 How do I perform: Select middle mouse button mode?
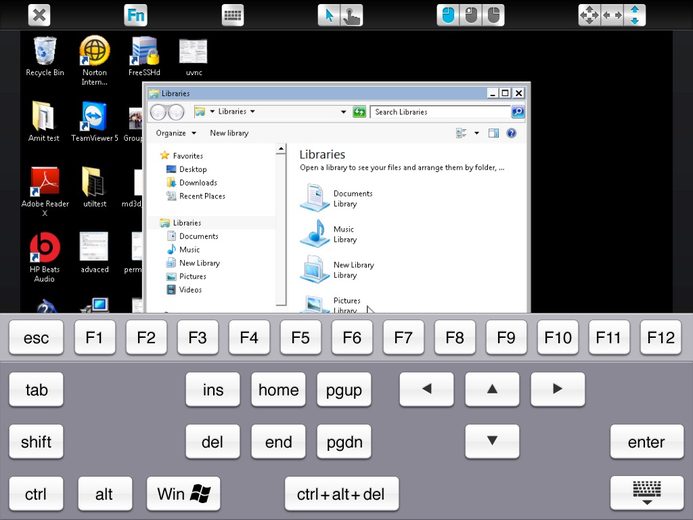pyautogui.click(x=471, y=15)
